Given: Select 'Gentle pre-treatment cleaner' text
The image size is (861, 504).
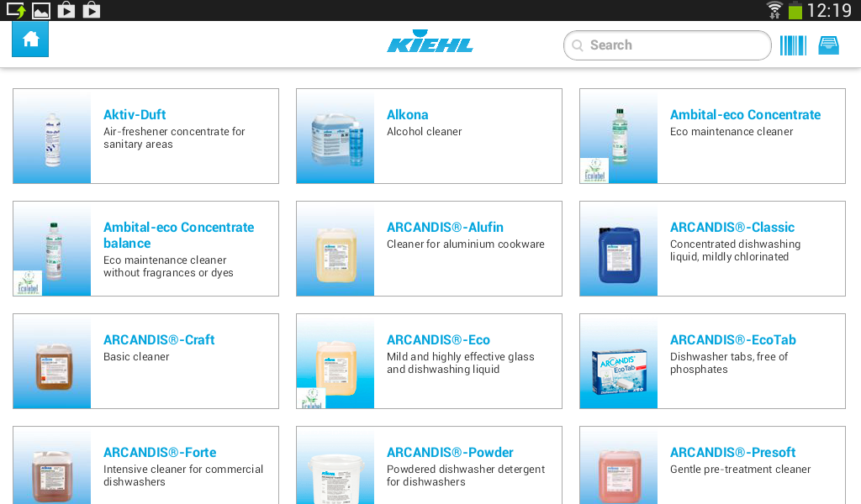Looking at the screenshot, I should pos(740,469).
